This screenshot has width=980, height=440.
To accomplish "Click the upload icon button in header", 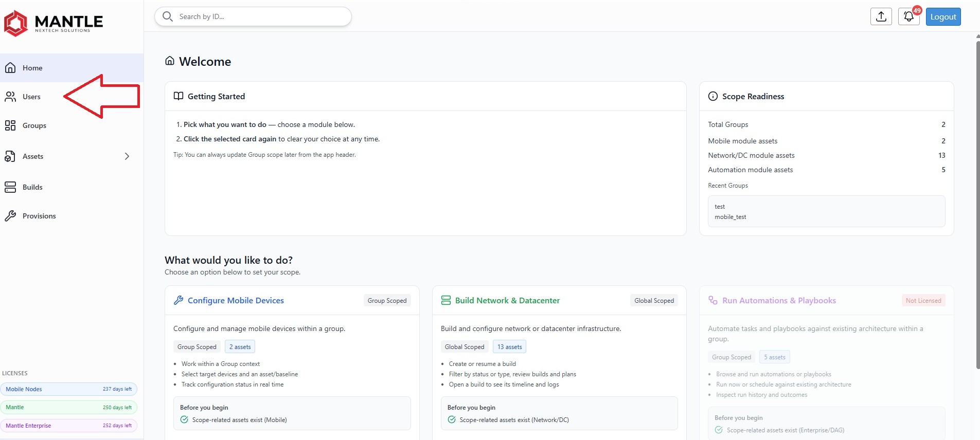I will pos(881,16).
